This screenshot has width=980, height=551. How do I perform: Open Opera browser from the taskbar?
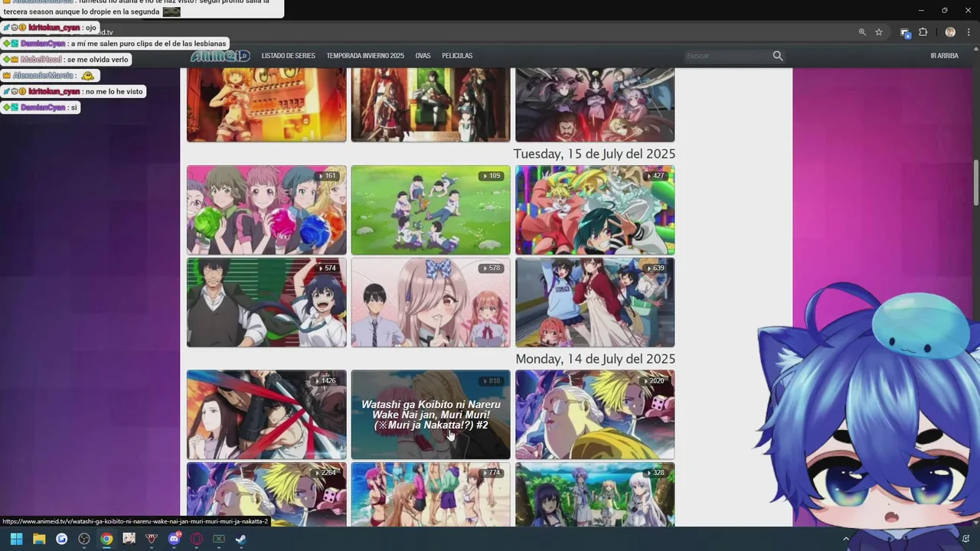(x=197, y=539)
